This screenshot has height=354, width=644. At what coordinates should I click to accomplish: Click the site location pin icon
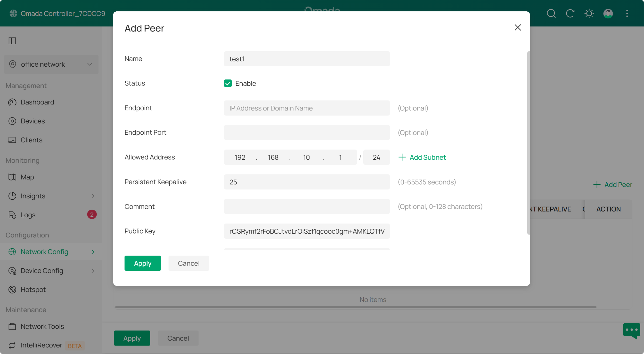click(x=13, y=64)
